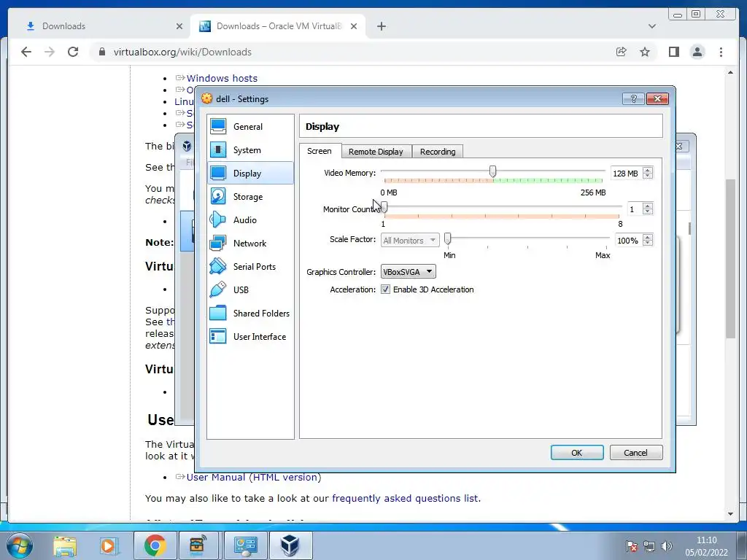
Task: Open a new Chrome tab
Action: [x=382, y=26]
